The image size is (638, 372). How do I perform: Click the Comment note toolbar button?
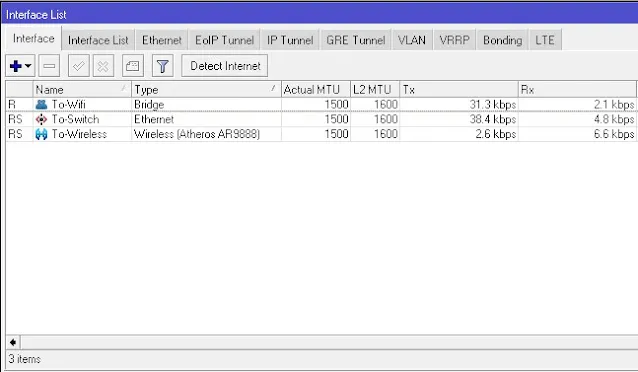(133, 66)
